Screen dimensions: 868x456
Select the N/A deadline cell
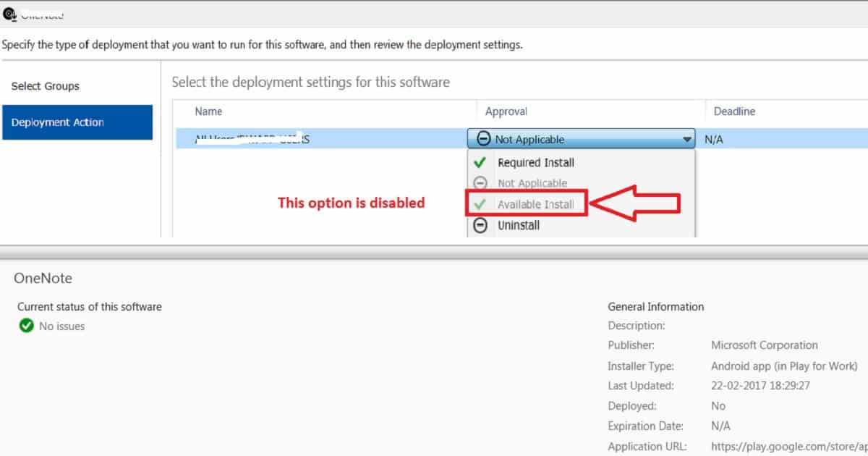[714, 140]
